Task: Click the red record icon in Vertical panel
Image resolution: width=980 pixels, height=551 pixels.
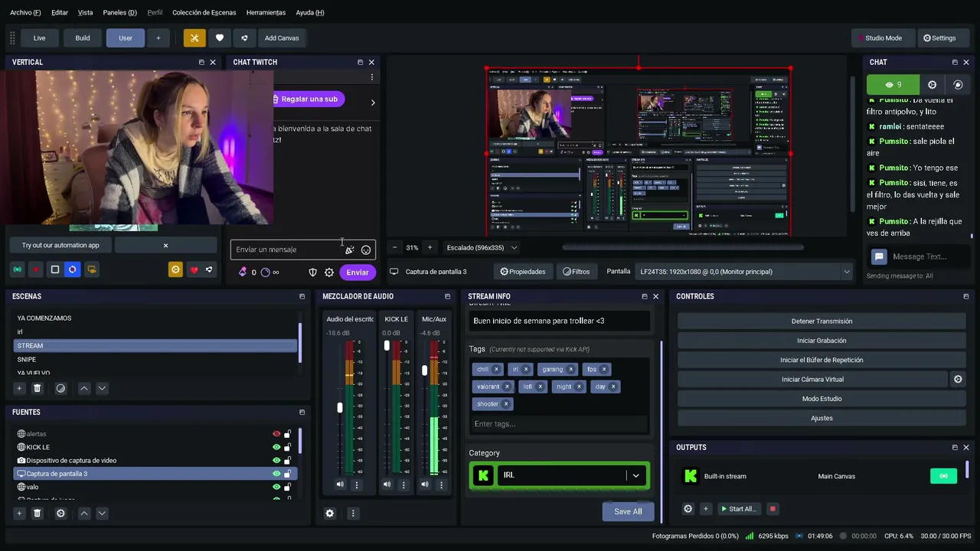Action: 36,269
